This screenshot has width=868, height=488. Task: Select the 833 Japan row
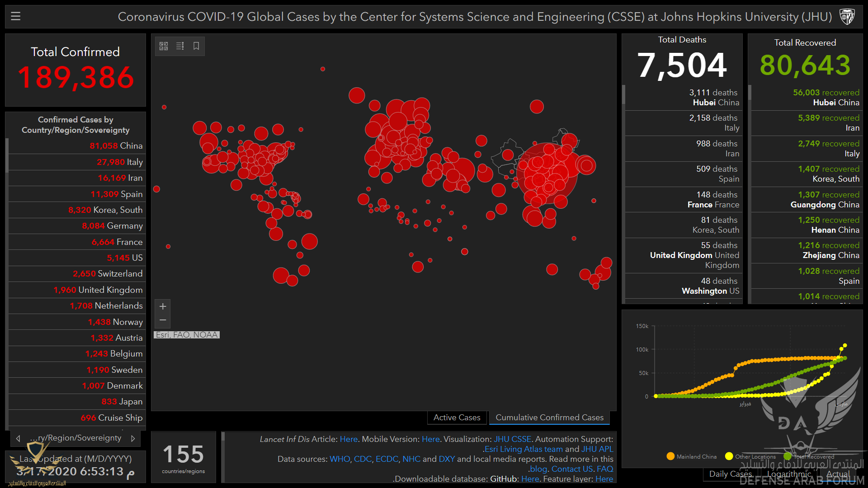pos(76,402)
